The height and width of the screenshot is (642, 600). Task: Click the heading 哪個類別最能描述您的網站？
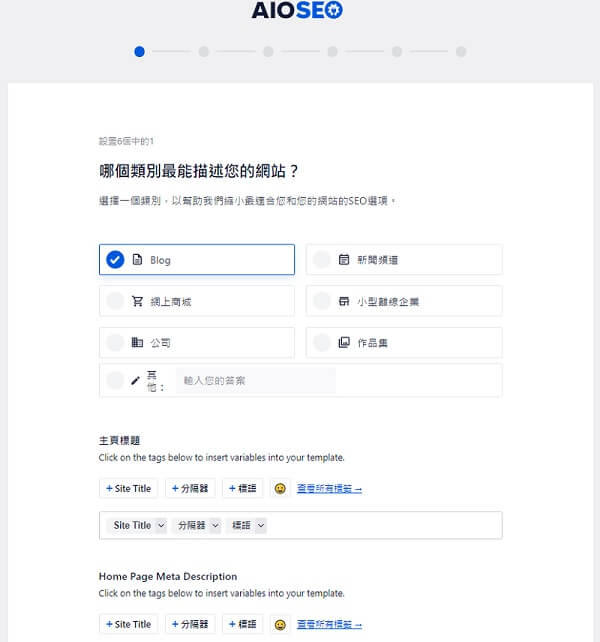point(199,171)
